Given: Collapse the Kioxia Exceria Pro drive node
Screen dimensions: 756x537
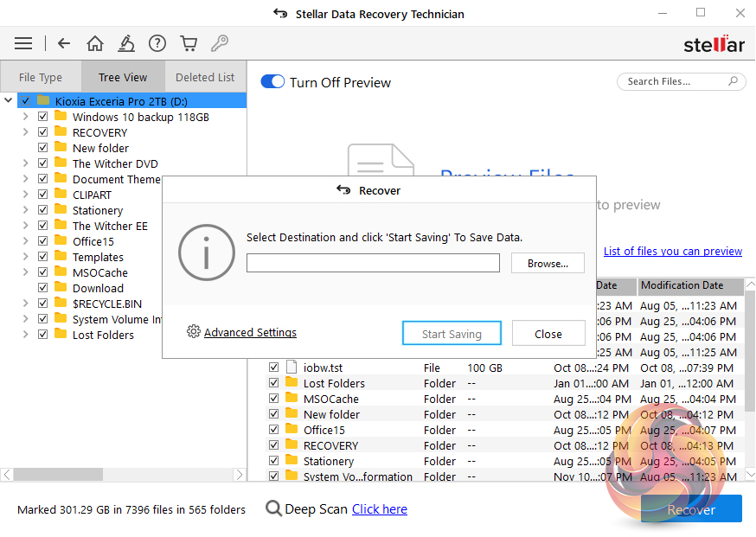Looking at the screenshot, I should 8,101.
